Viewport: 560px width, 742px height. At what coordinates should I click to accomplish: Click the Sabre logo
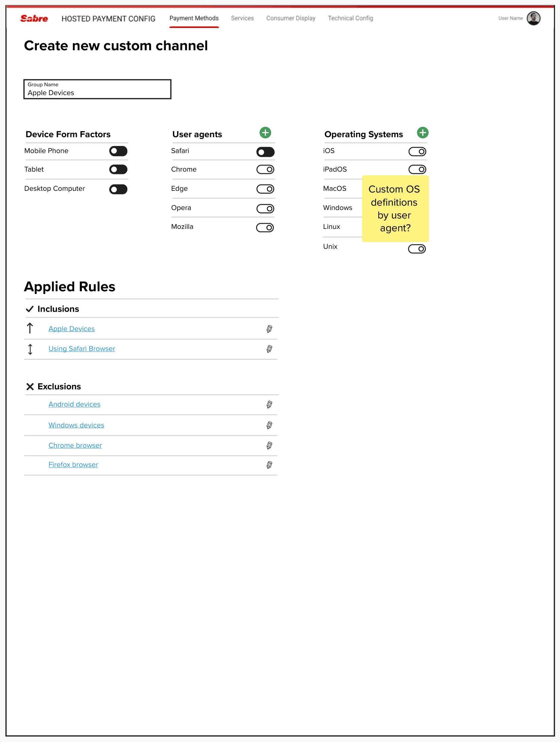34,19
